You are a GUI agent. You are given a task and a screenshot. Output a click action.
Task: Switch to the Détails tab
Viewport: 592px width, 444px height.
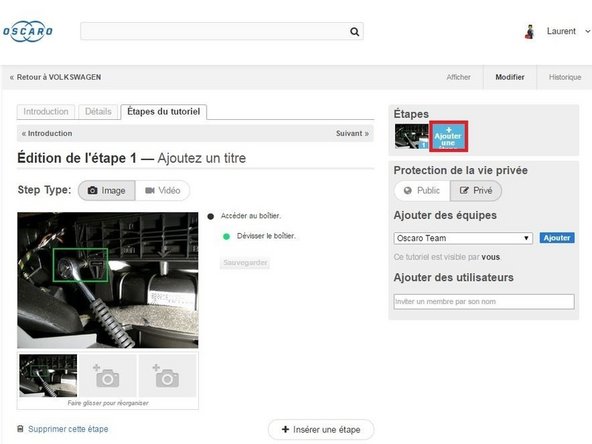point(98,112)
